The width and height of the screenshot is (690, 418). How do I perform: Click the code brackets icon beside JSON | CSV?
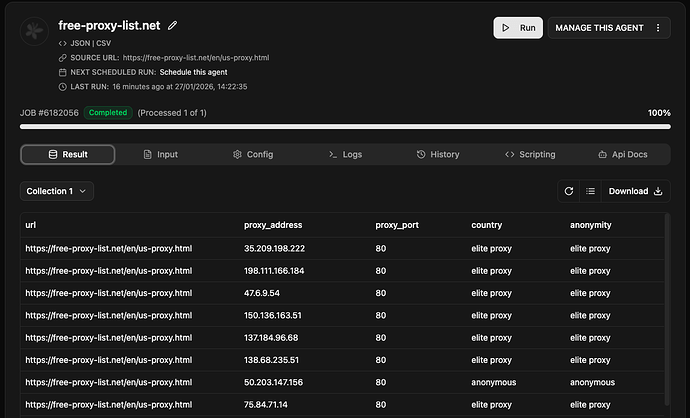(x=62, y=43)
